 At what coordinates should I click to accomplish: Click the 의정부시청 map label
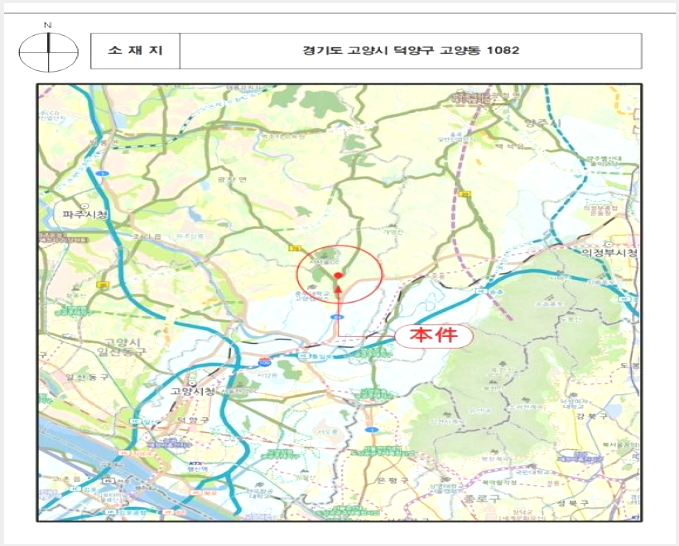pos(609,253)
